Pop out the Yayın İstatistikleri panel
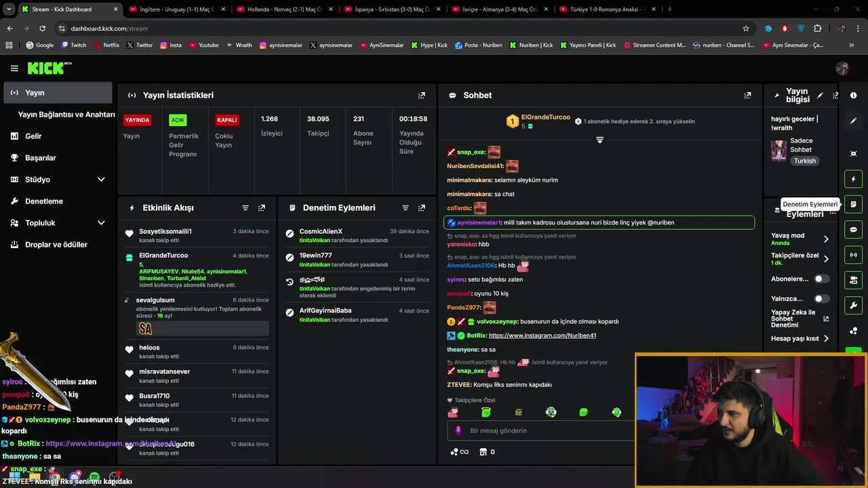Image resolution: width=868 pixels, height=488 pixels. point(422,96)
